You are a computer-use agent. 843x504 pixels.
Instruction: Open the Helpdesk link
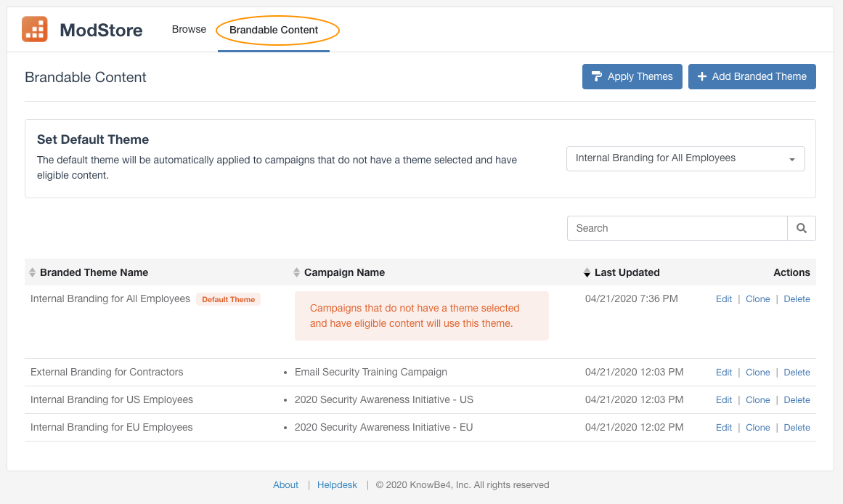[337, 484]
